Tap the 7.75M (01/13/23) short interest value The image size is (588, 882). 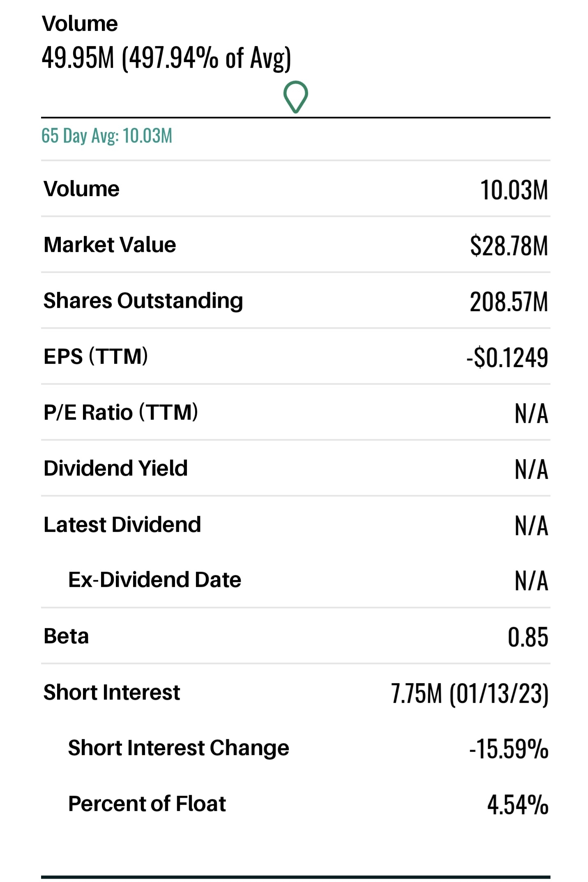click(469, 694)
